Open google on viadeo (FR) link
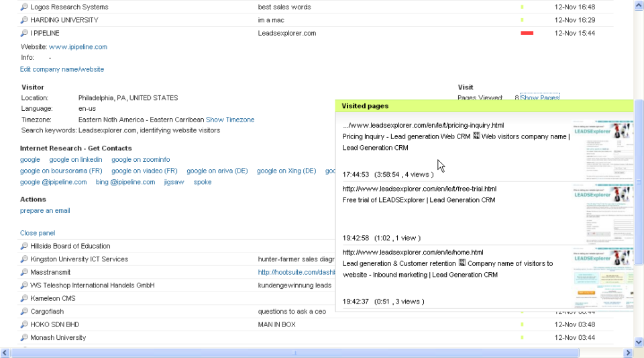Screen dimensions: 644x358 144,171
